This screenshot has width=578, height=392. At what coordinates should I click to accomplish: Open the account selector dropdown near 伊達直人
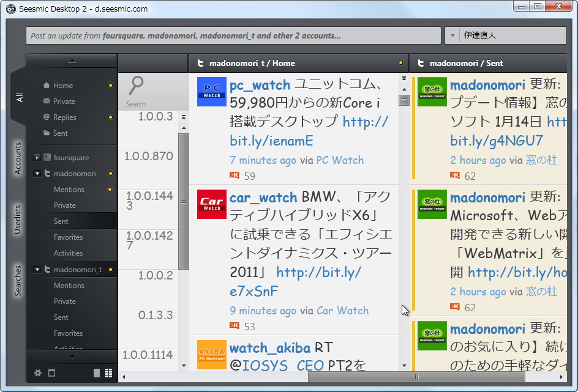[x=452, y=35]
